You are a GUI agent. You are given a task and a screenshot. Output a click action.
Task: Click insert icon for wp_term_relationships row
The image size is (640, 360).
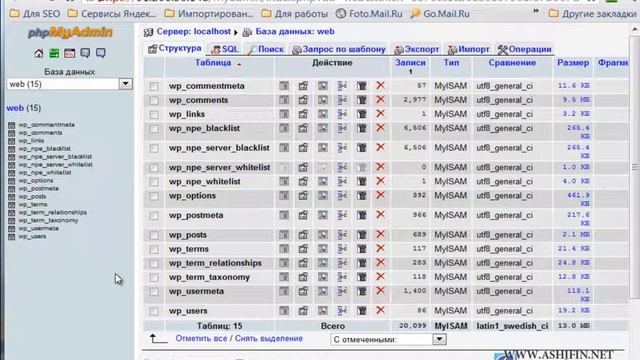pyautogui.click(x=342, y=263)
